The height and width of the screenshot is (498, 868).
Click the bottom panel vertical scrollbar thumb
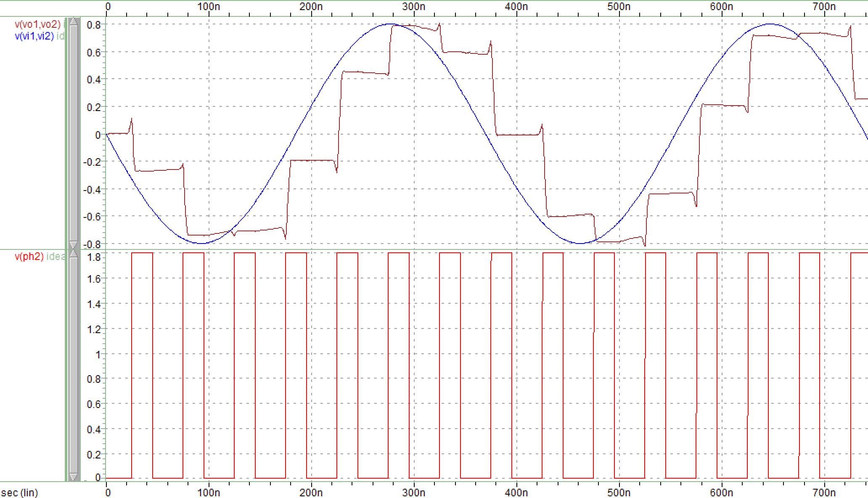tap(74, 365)
